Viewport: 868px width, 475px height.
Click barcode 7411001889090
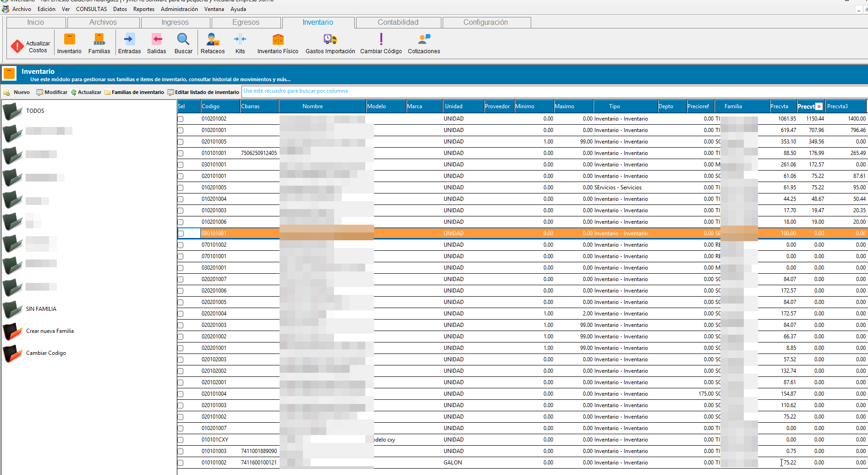(x=259, y=451)
